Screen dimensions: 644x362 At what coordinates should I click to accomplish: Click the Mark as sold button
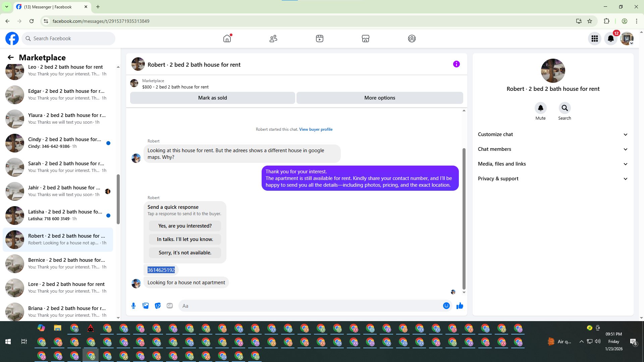pyautogui.click(x=212, y=98)
